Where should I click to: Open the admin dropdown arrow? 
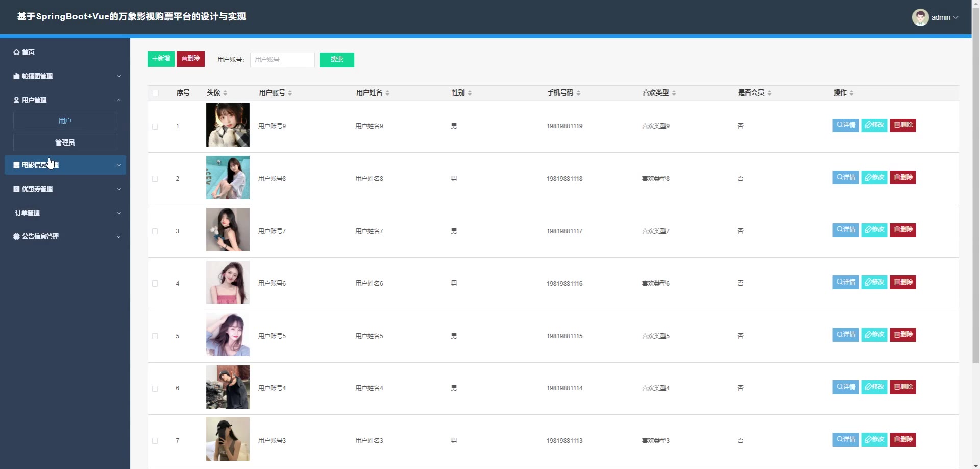pyautogui.click(x=956, y=17)
